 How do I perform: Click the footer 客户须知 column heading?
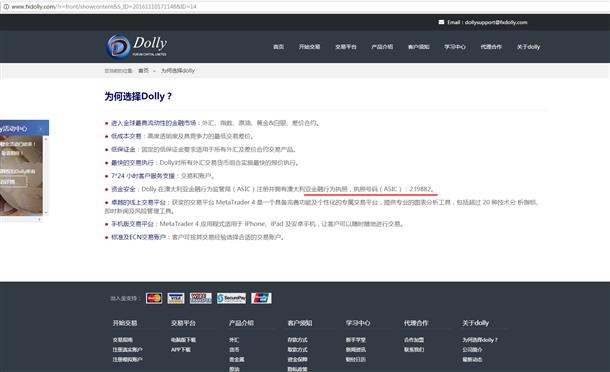300,323
